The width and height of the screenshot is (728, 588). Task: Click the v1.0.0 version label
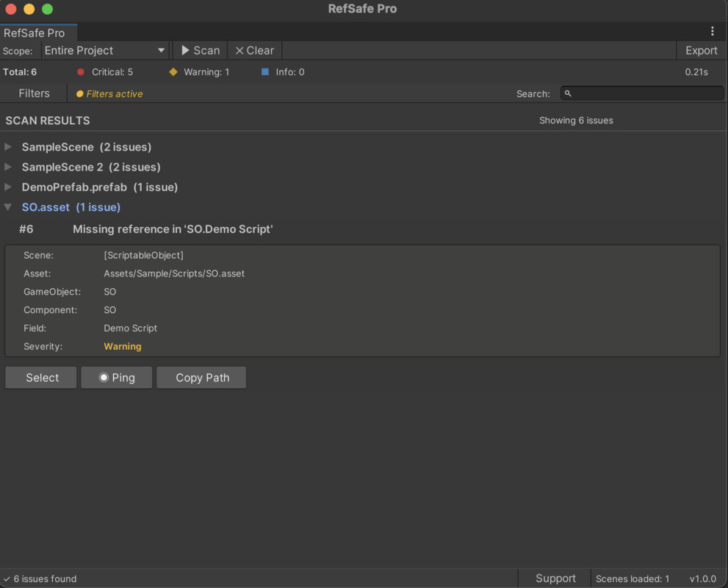coord(703,578)
